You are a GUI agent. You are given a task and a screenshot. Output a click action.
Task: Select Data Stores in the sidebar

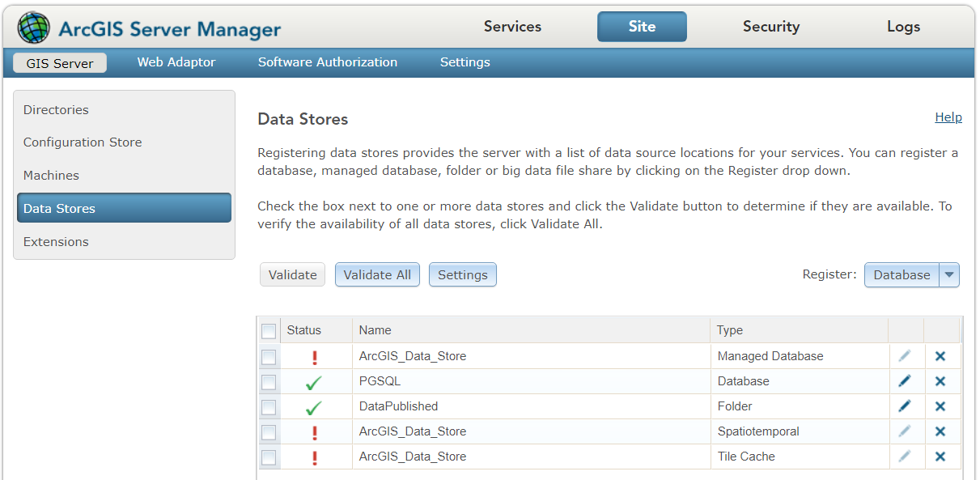124,208
